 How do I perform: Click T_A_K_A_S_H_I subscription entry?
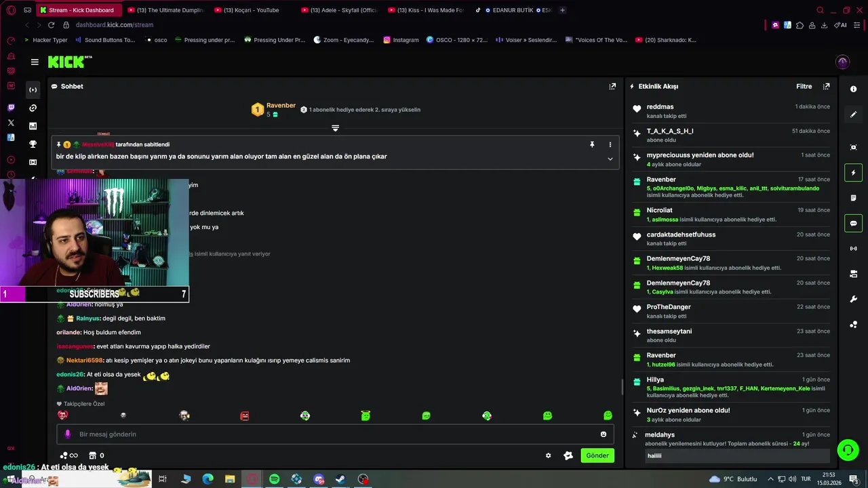point(731,135)
